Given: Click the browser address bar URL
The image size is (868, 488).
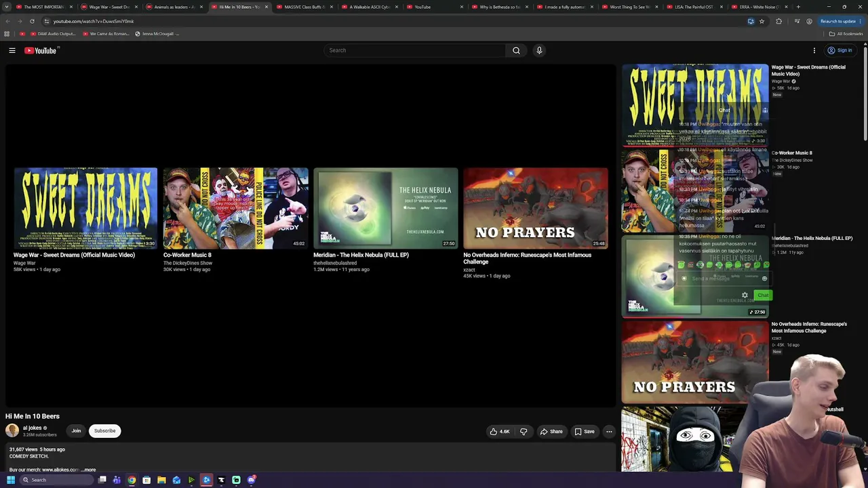Looking at the screenshot, I should (x=94, y=21).
